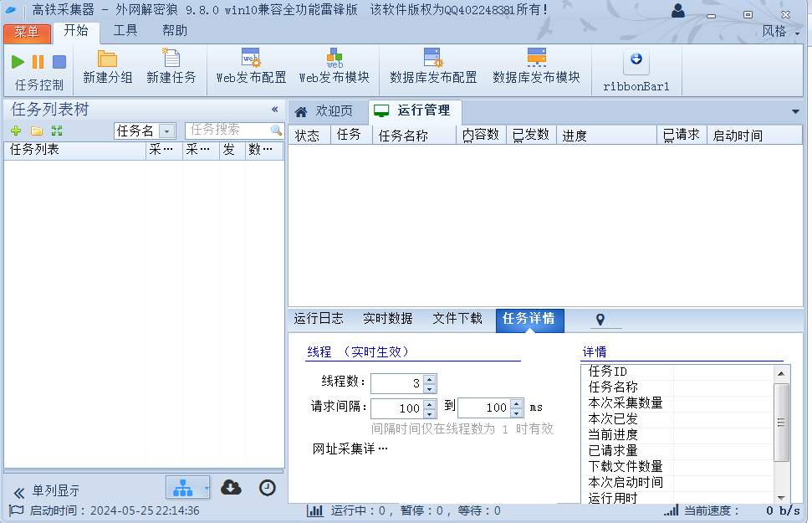Sort by the 任务名称 column header
The height and width of the screenshot is (523, 812).
[414, 136]
